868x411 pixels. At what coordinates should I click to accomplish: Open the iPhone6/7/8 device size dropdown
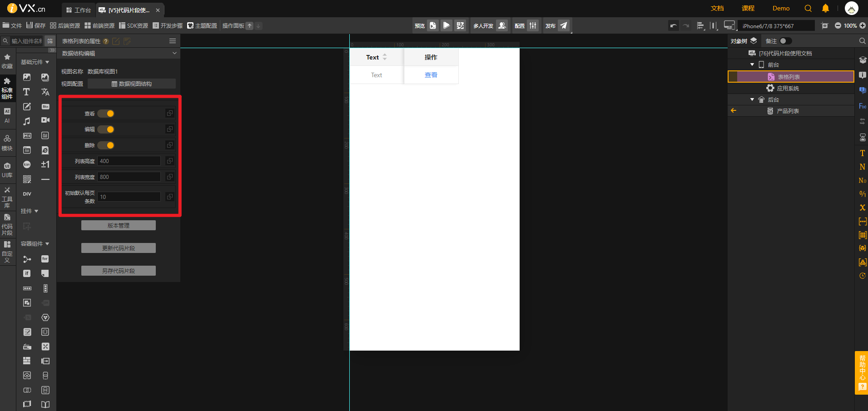(776, 26)
